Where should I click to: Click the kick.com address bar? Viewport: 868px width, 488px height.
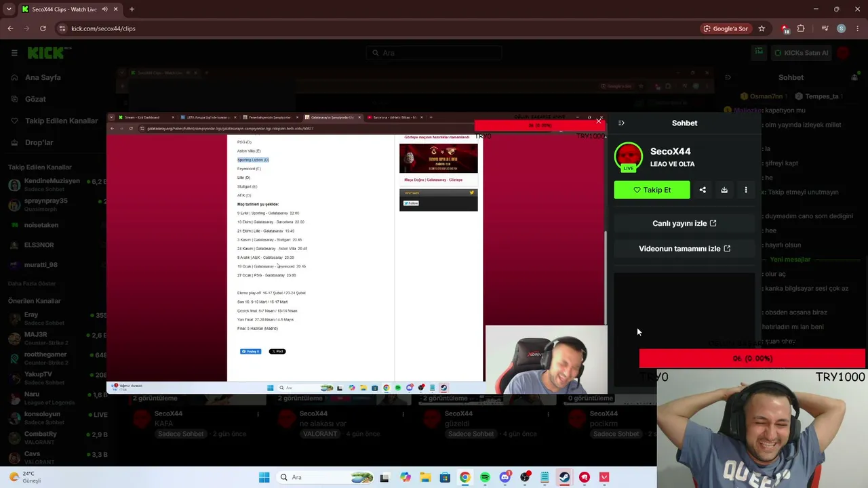[380, 28]
